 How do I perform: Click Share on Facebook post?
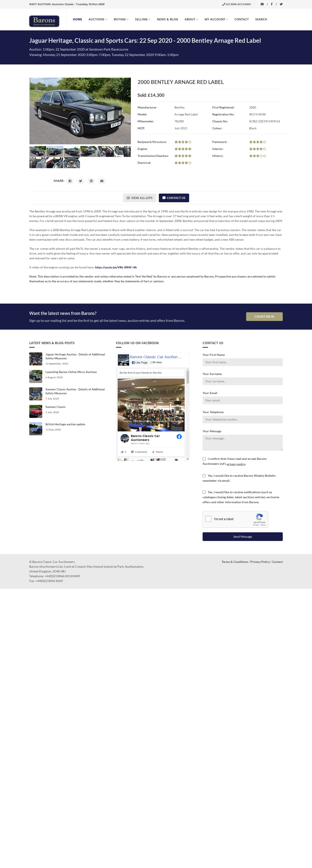(x=157, y=452)
